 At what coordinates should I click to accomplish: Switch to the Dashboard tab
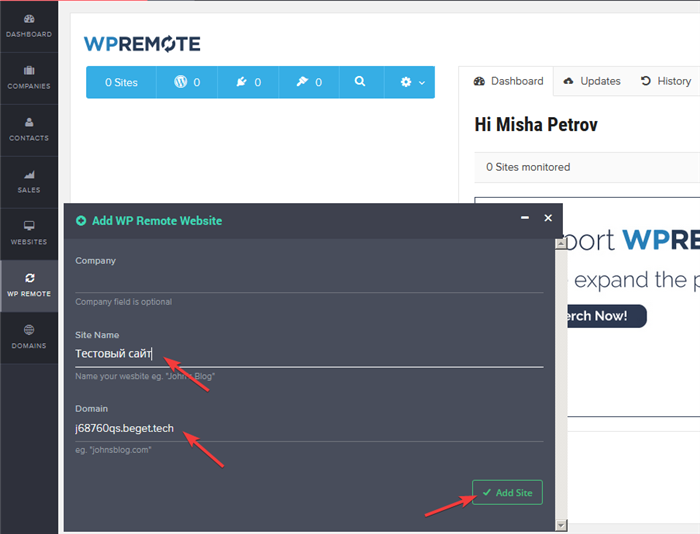pos(508,81)
